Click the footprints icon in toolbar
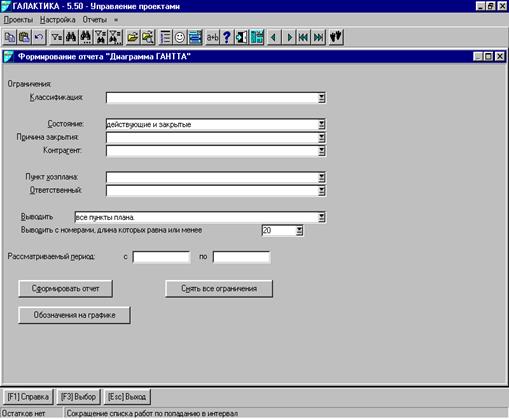The height and width of the screenshot is (419, 509). point(336,37)
